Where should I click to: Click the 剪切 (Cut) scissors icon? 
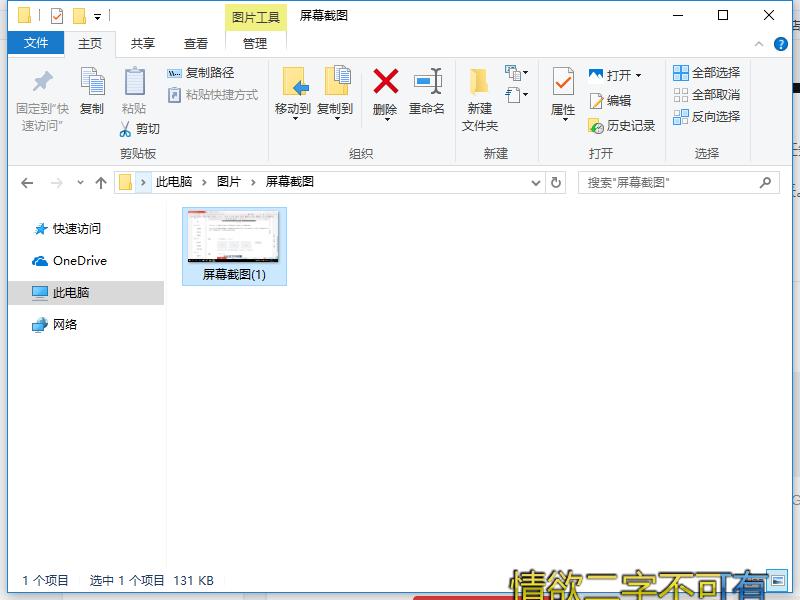tap(127, 130)
